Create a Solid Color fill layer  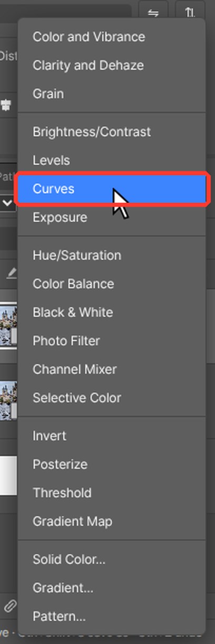click(112, 559)
